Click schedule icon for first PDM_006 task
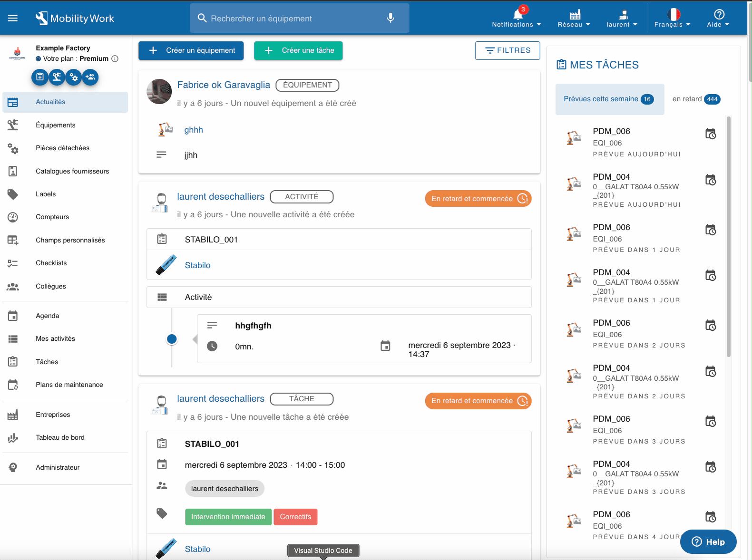 (x=710, y=134)
